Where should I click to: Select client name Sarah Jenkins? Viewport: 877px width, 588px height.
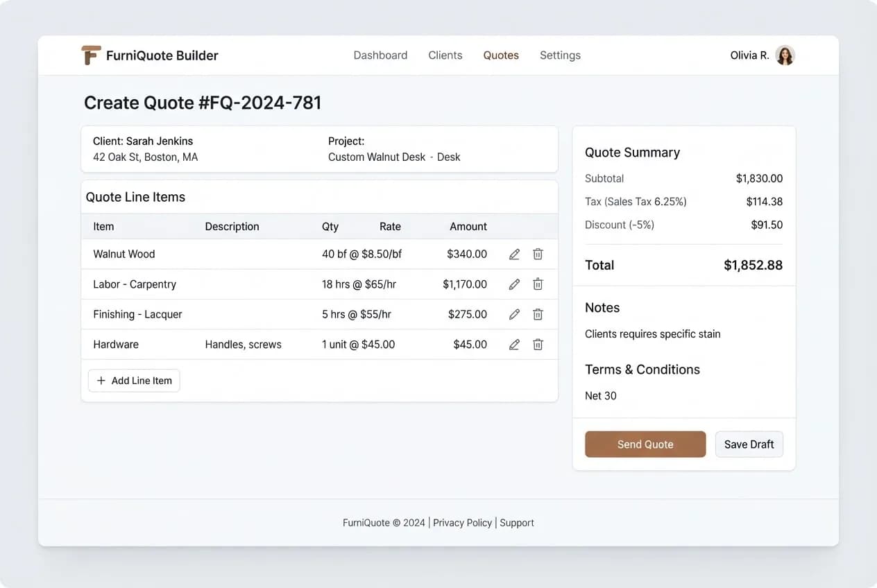tap(160, 141)
